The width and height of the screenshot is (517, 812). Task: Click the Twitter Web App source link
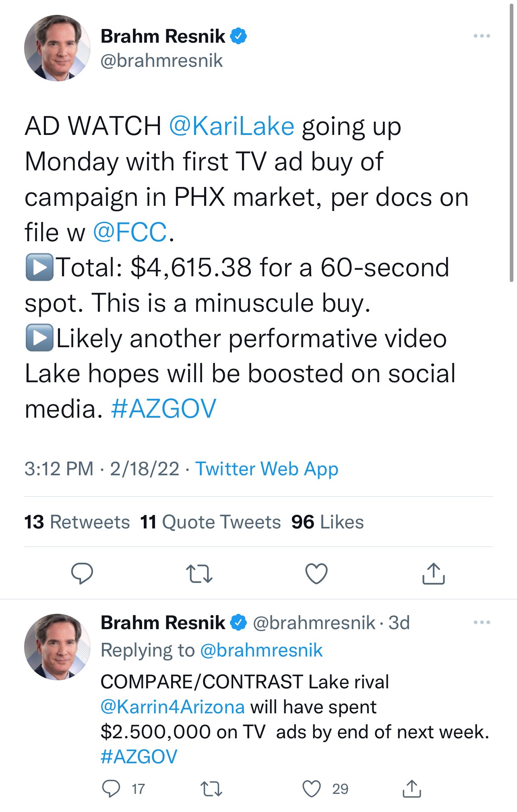[267, 469]
